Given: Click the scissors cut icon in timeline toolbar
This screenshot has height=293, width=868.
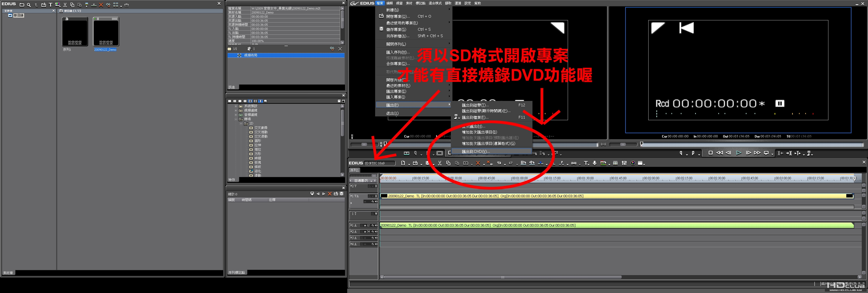Looking at the screenshot, I should coord(440,163).
